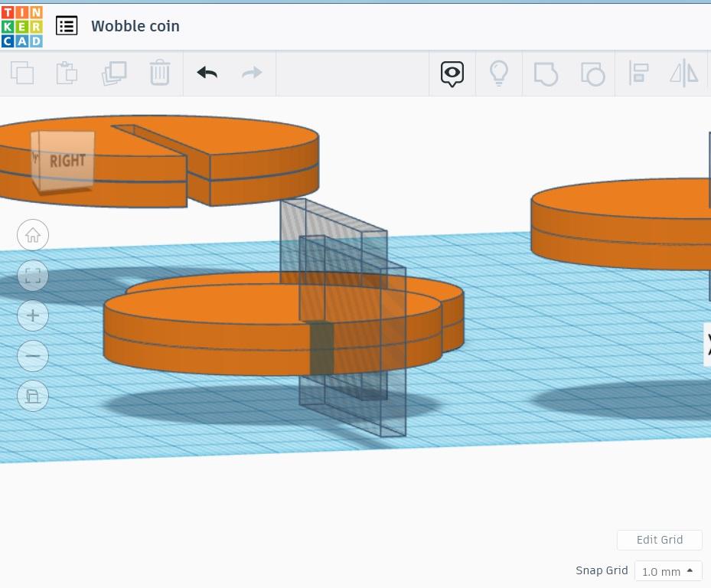Click the RIGHT face of view cube
The image size is (711, 588).
click(x=67, y=160)
